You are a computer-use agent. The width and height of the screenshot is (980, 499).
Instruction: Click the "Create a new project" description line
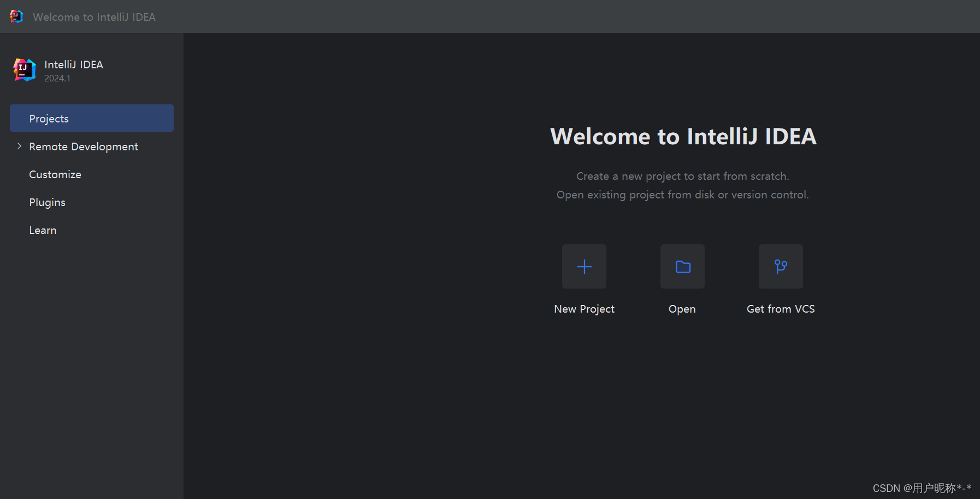682,176
